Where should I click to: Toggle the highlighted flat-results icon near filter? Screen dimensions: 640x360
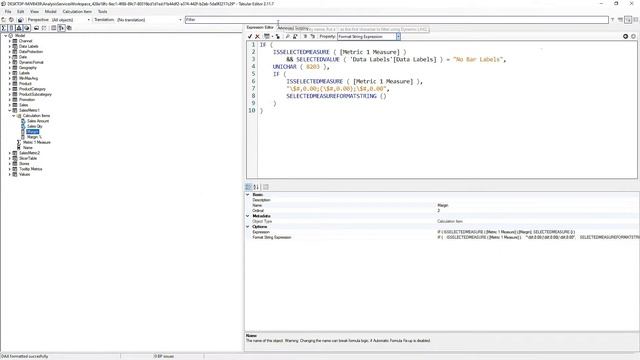pyautogui.click(x=628, y=20)
